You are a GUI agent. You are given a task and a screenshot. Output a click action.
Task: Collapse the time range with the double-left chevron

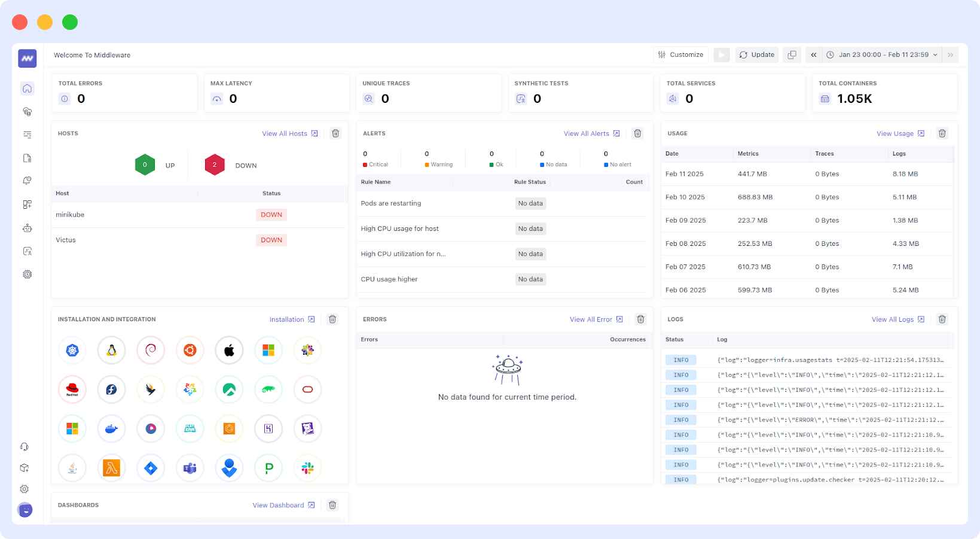[813, 54]
